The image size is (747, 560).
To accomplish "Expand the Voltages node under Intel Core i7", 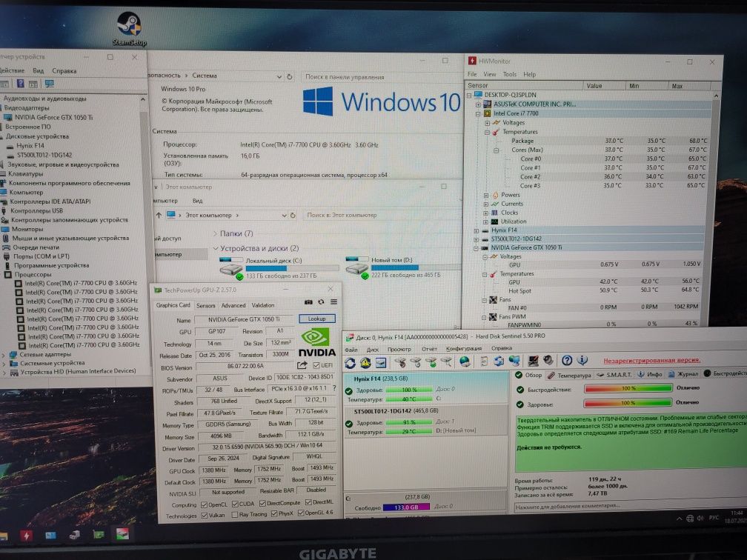I will [x=487, y=123].
